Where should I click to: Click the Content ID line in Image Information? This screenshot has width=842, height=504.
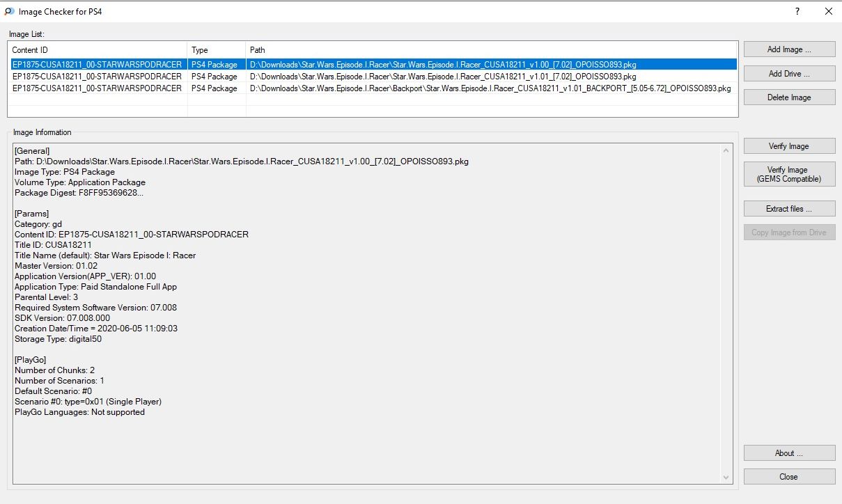pos(132,235)
